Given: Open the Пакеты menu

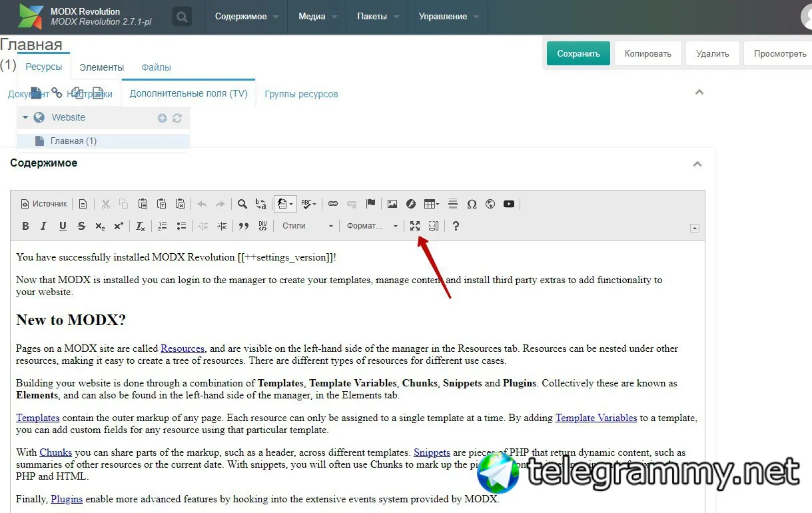Looking at the screenshot, I should point(377,17).
